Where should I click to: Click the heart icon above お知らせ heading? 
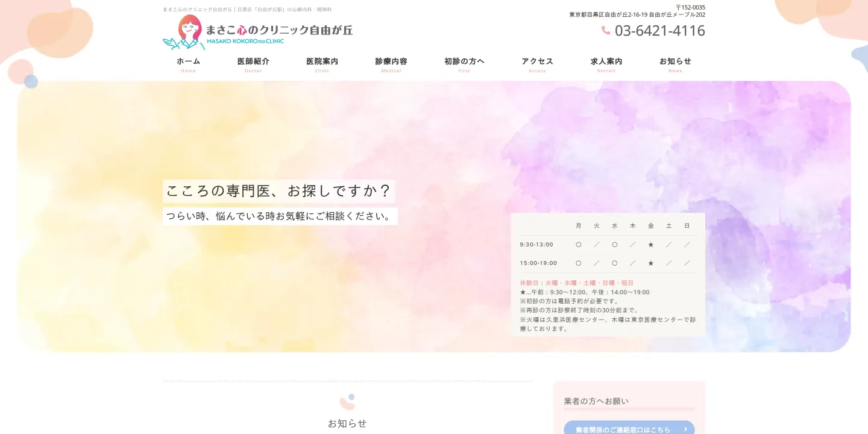coord(348,400)
